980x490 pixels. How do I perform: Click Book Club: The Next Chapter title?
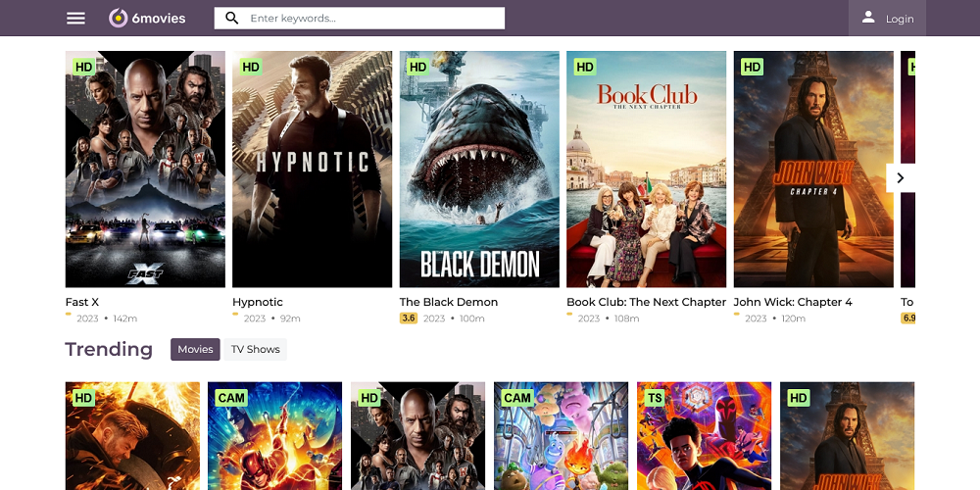[x=646, y=302]
